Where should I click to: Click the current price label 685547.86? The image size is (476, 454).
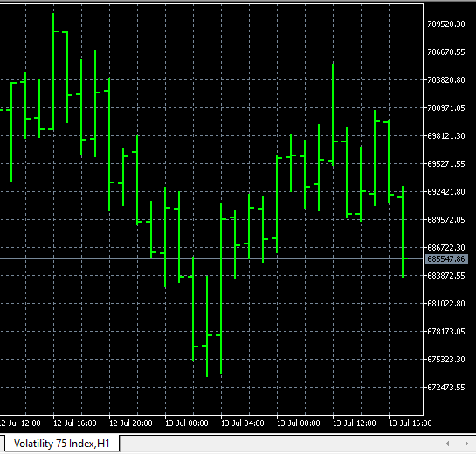(x=446, y=258)
